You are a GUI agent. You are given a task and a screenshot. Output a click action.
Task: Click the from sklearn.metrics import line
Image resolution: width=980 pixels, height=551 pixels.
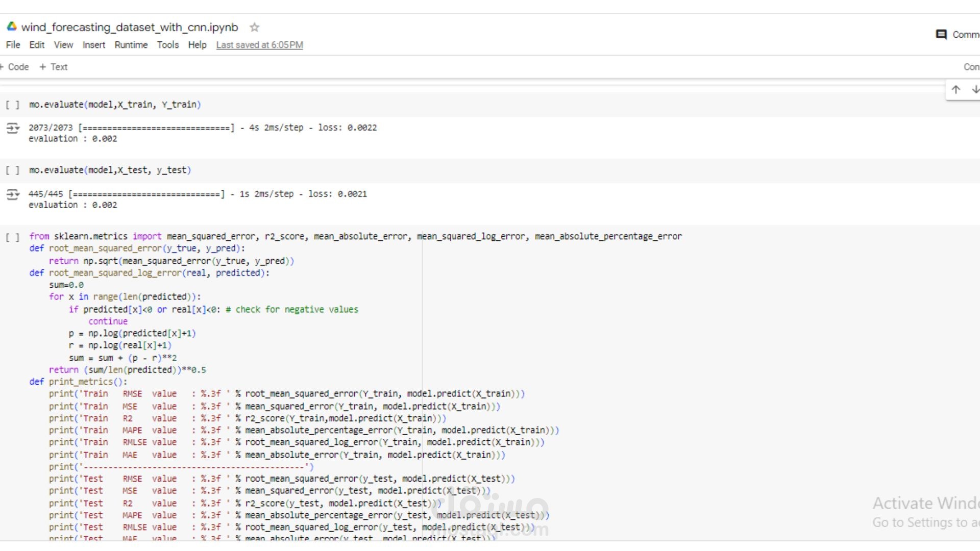pos(355,236)
